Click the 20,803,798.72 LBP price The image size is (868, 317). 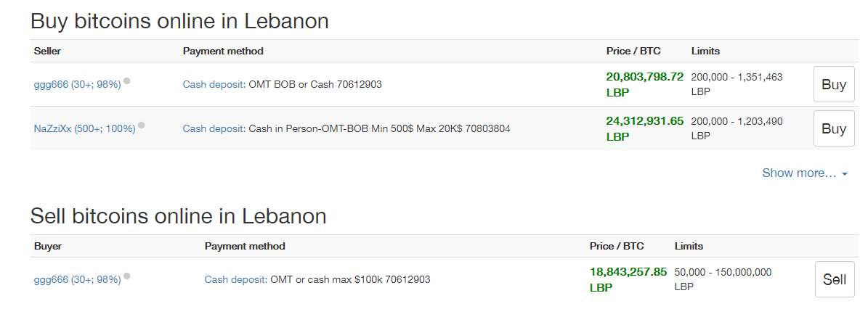tap(645, 85)
